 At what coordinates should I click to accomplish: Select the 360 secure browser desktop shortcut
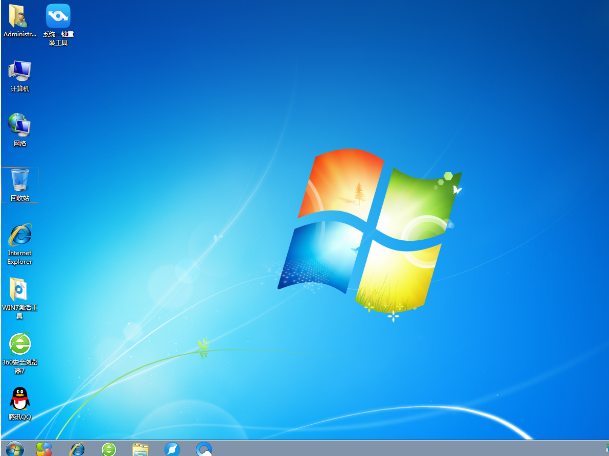point(20,353)
